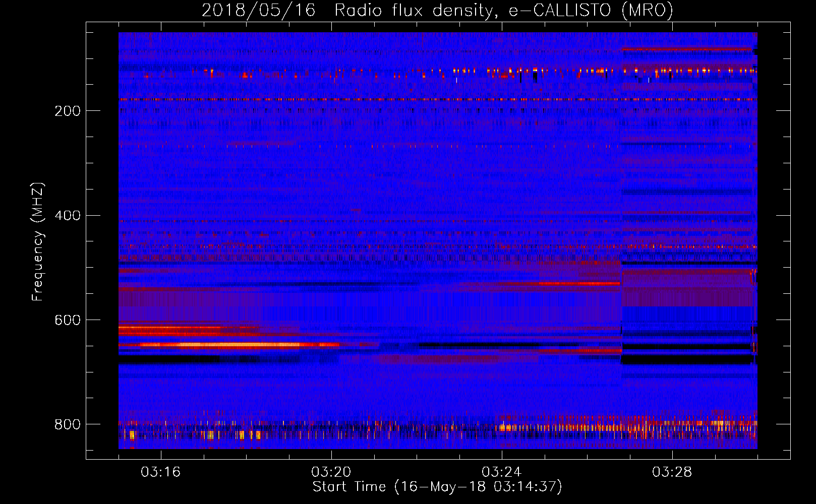
Task: Click the 03:24 time tick label
Action: (x=502, y=472)
